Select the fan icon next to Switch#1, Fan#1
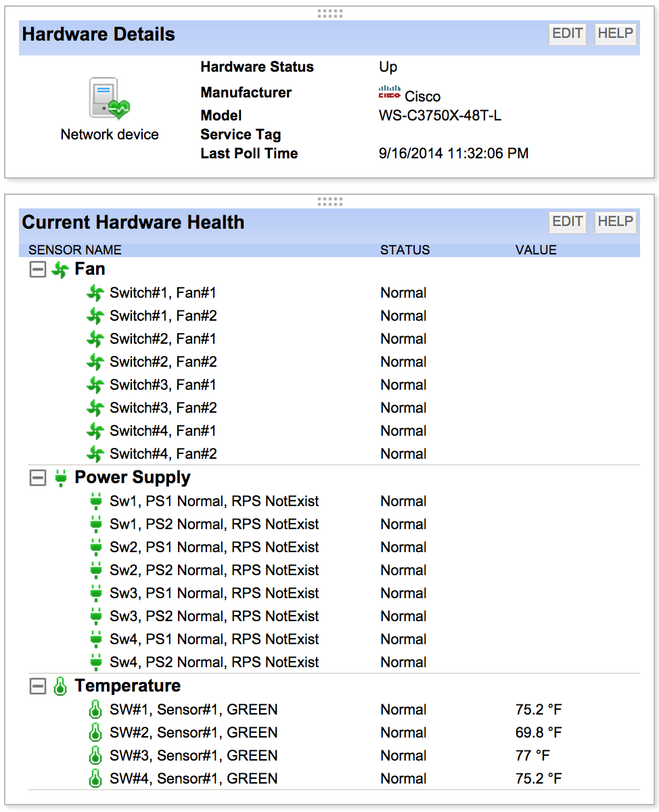This screenshot has height=812, width=659. coord(95,292)
